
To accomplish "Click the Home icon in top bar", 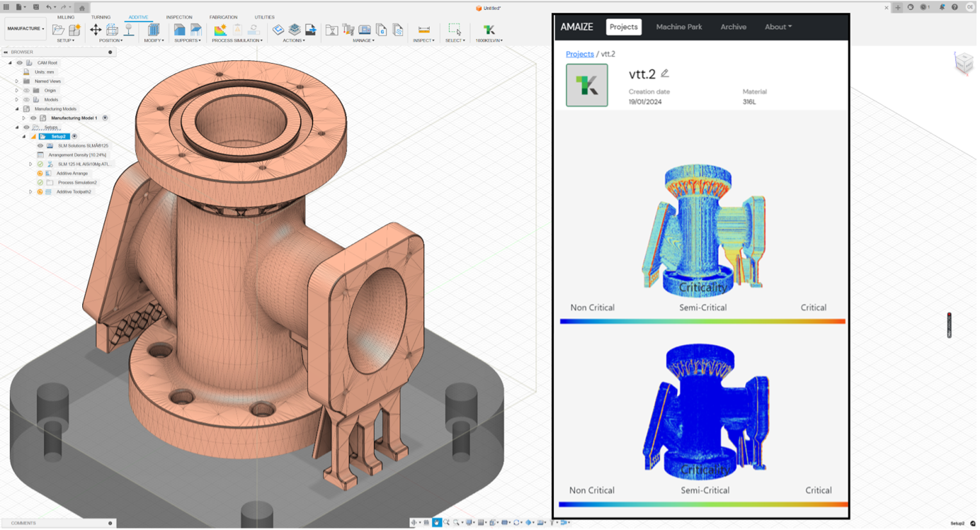I will coord(82,7).
